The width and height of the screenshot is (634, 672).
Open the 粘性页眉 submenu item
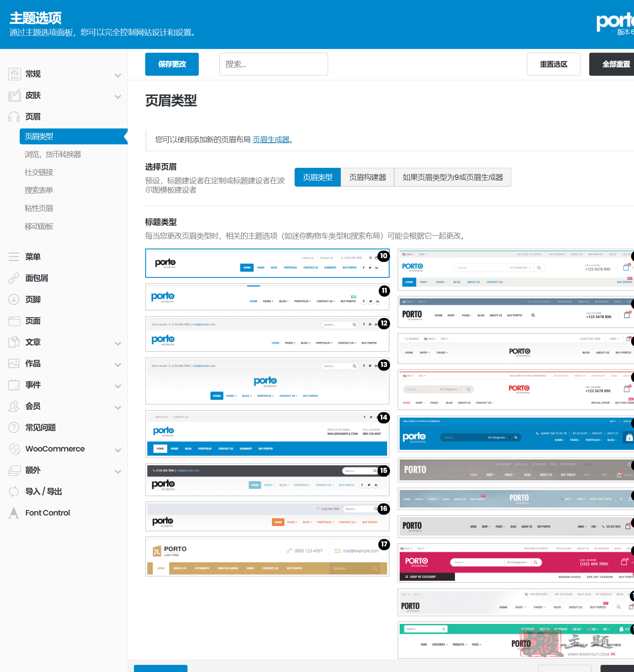(39, 208)
